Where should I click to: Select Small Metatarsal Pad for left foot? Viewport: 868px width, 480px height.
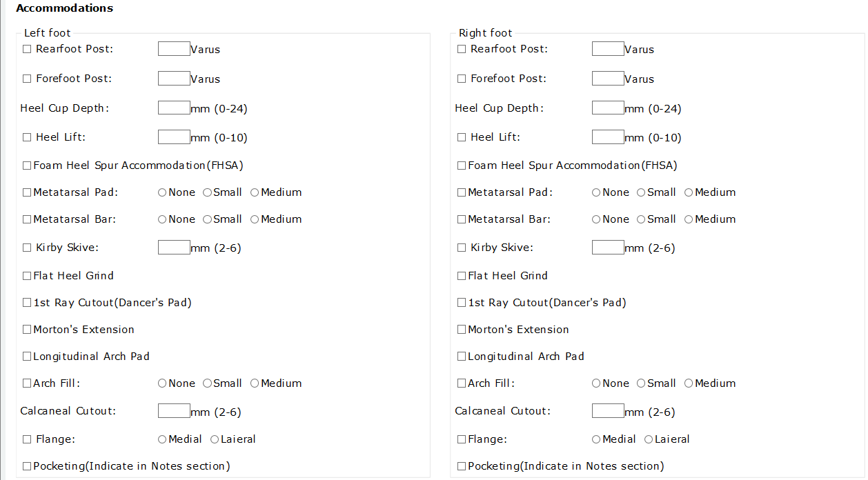[x=207, y=192]
